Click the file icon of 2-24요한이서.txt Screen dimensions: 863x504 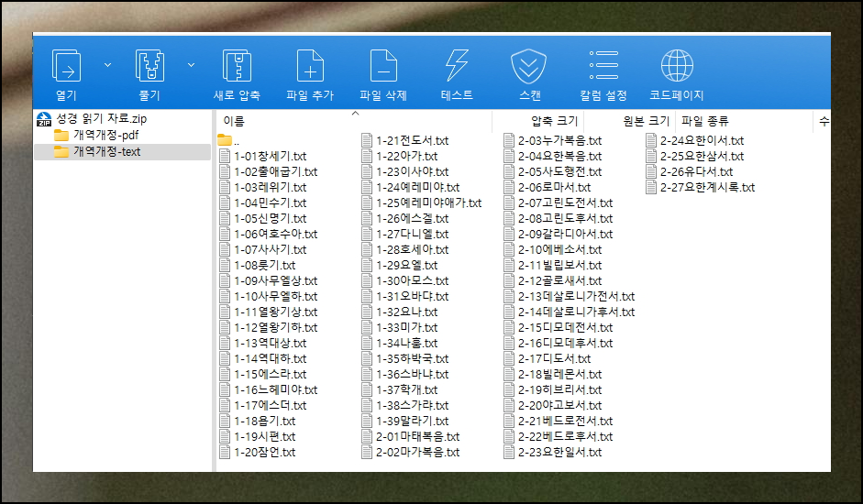tap(651, 141)
